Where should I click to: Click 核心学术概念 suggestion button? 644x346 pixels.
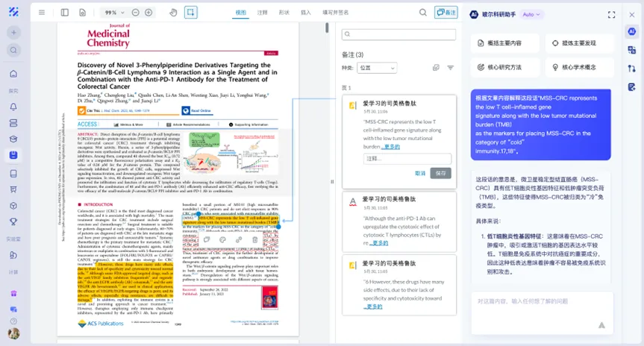point(580,67)
